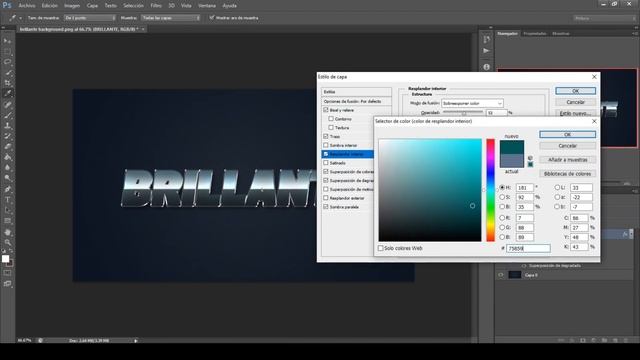Select the R red radio button
The height and width of the screenshot is (360, 640).
[x=502, y=218]
